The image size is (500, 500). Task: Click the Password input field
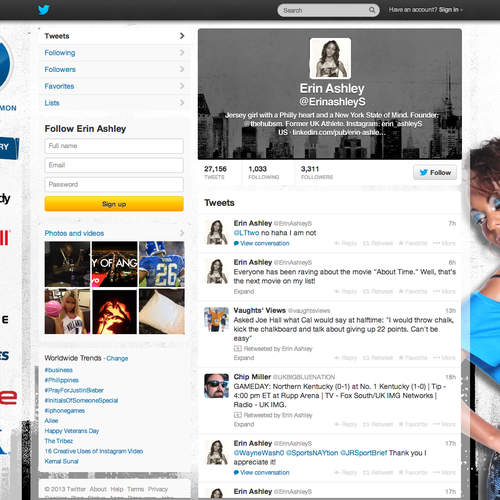click(114, 185)
